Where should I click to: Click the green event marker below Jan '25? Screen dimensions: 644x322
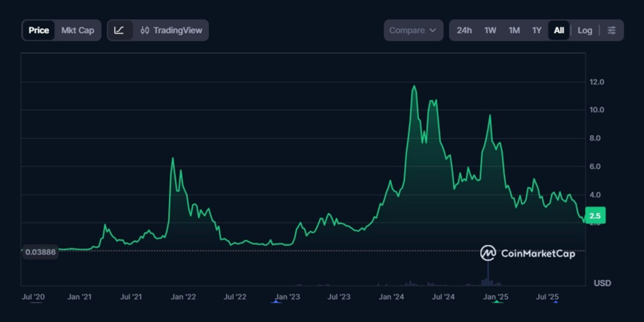497,302
